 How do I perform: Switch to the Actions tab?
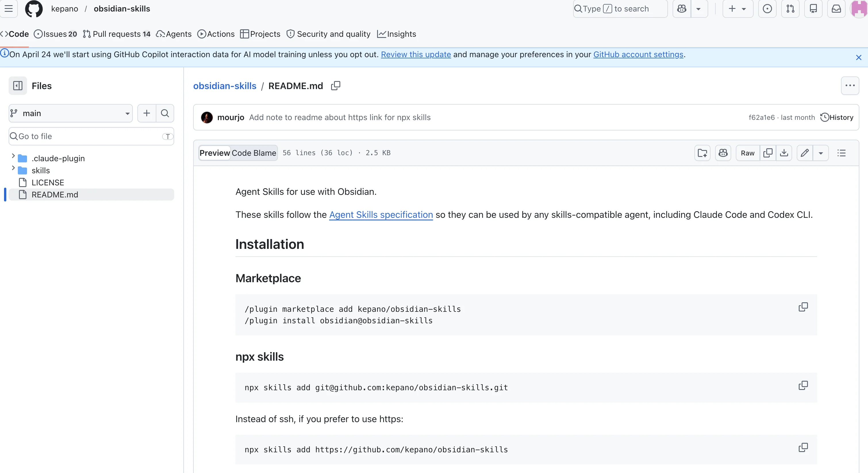click(216, 34)
